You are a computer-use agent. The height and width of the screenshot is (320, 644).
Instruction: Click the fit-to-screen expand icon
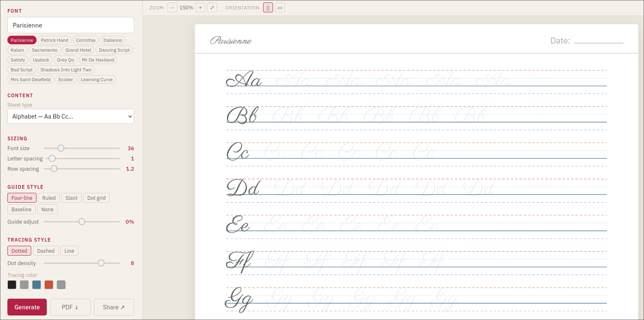click(x=212, y=8)
